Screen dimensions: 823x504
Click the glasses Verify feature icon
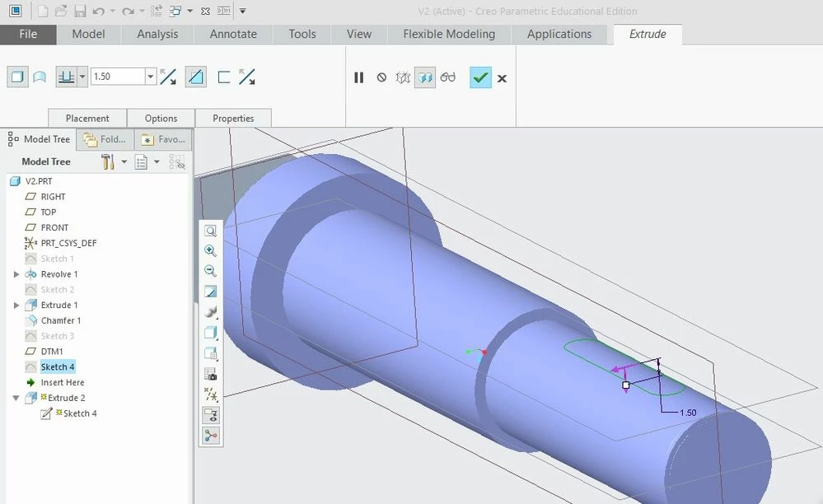pos(447,77)
